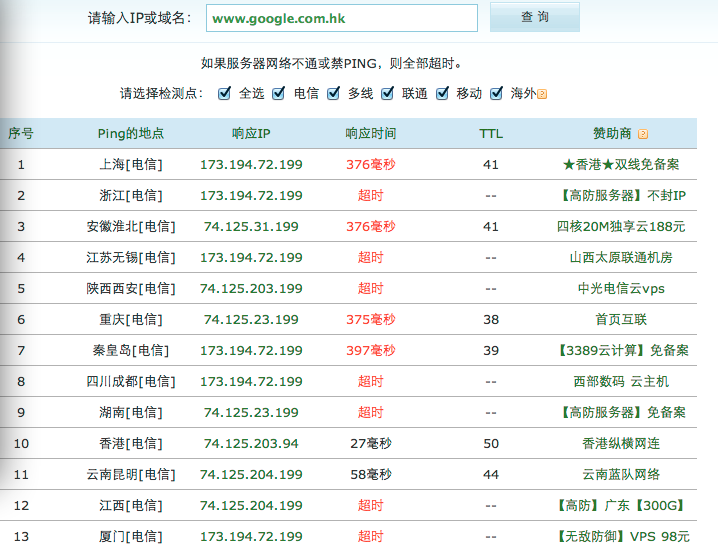Focus the IP or domain input field
The width and height of the screenshot is (718, 548).
pos(342,18)
